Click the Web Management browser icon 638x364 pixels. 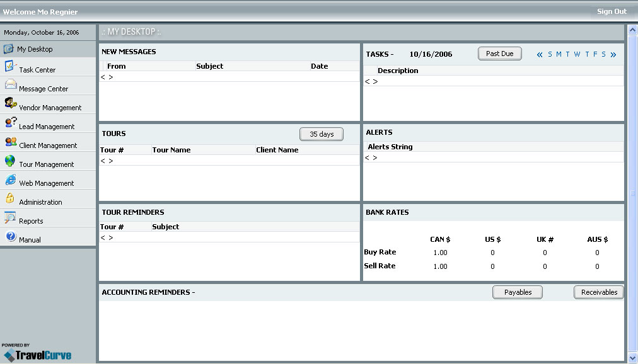point(10,179)
